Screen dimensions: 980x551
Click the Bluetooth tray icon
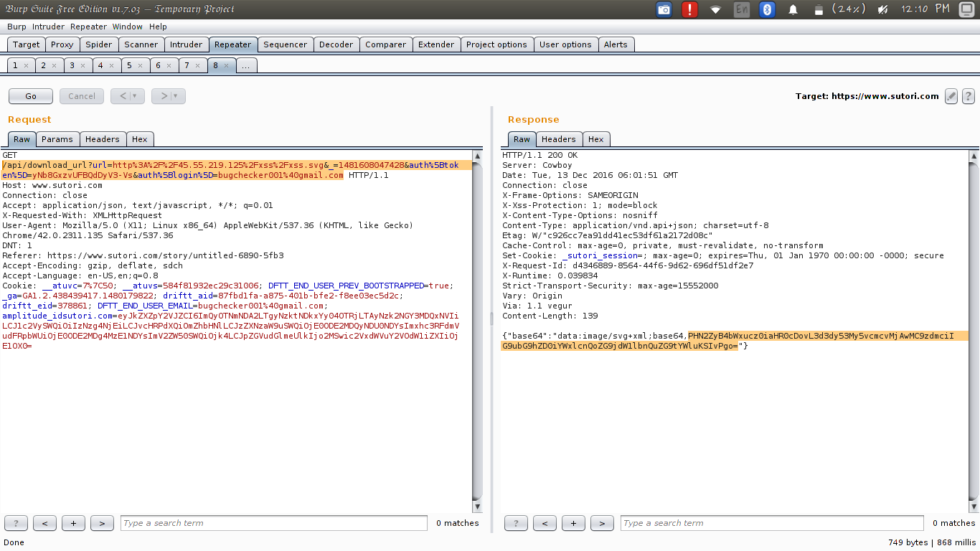point(768,9)
